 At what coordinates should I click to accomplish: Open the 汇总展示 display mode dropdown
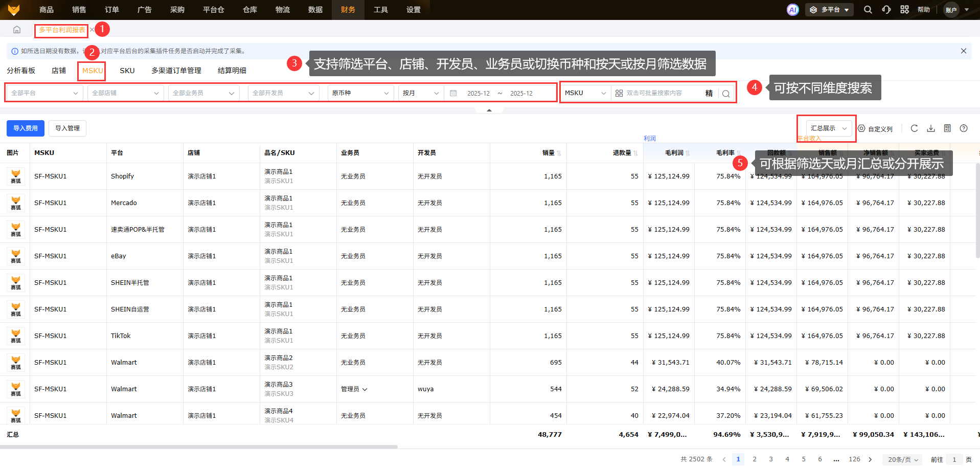click(829, 128)
